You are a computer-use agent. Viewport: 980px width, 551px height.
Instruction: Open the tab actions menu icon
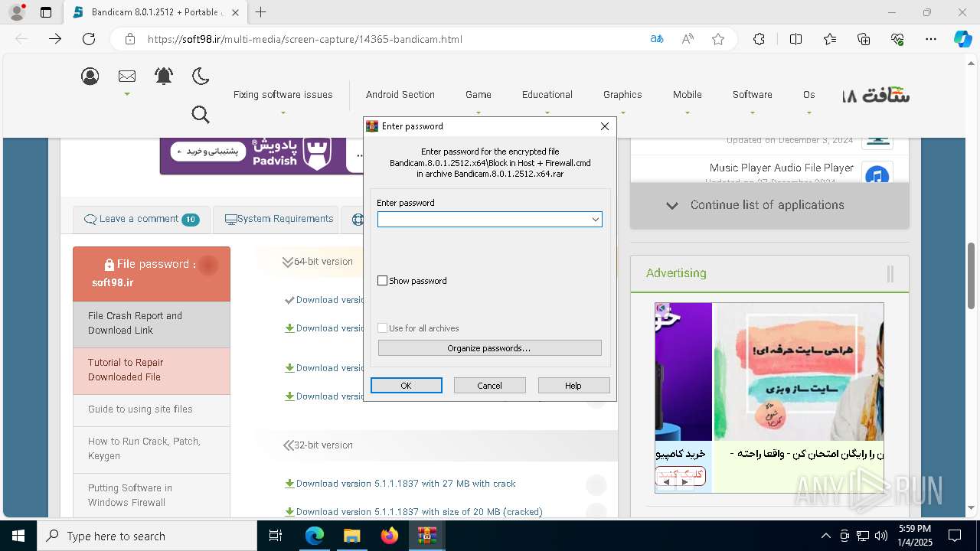[46, 12]
